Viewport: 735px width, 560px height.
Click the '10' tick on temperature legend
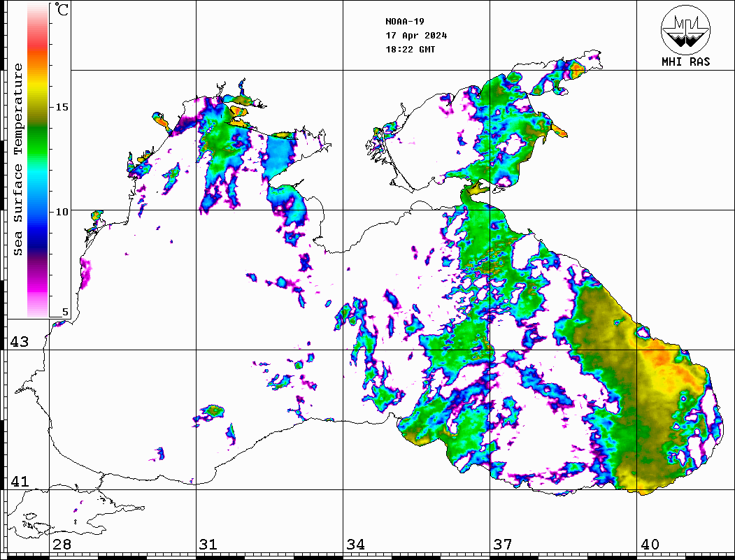62,212
